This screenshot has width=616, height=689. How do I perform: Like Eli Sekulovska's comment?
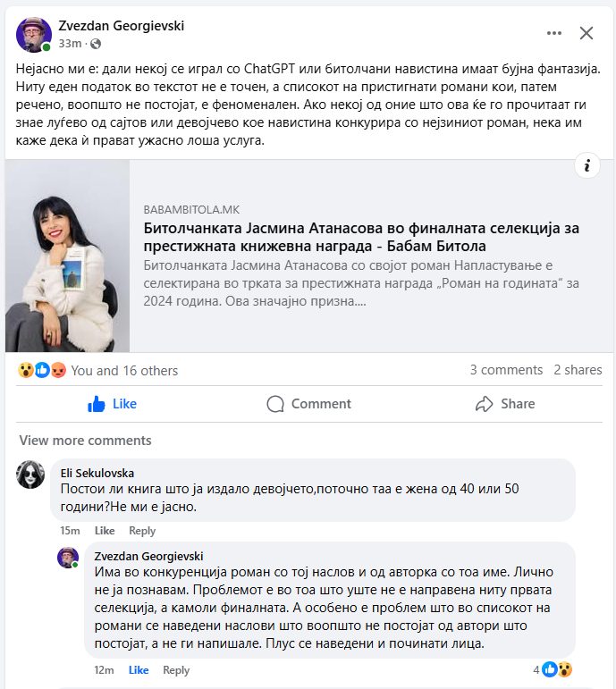[x=105, y=531]
